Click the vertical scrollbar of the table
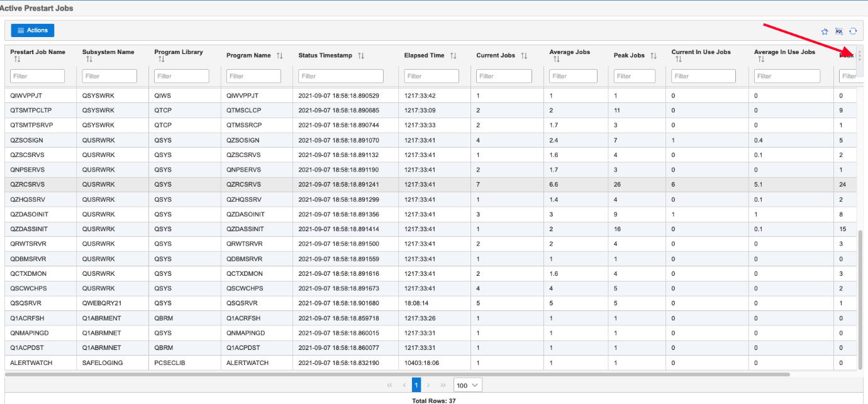 860,298
